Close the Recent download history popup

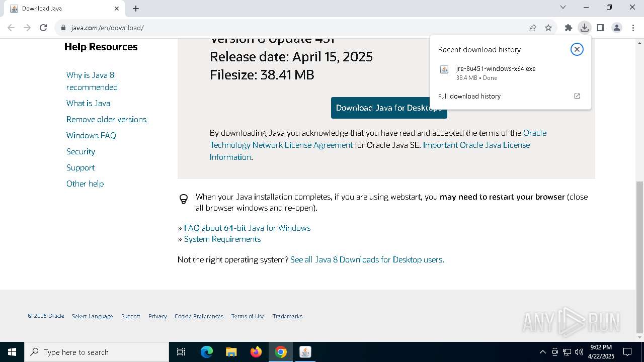pyautogui.click(x=577, y=49)
